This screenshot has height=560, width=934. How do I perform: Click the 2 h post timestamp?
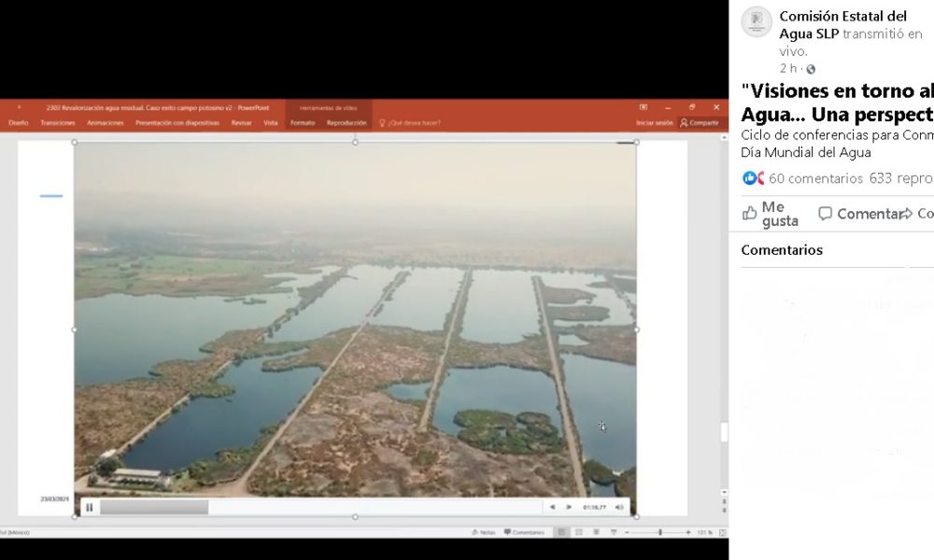point(787,68)
